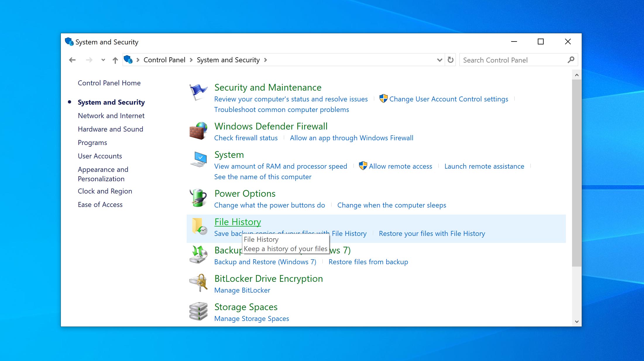Open Windows Defender Firewall heading
The height and width of the screenshot is (361, 644).
[x=271, y=126]
